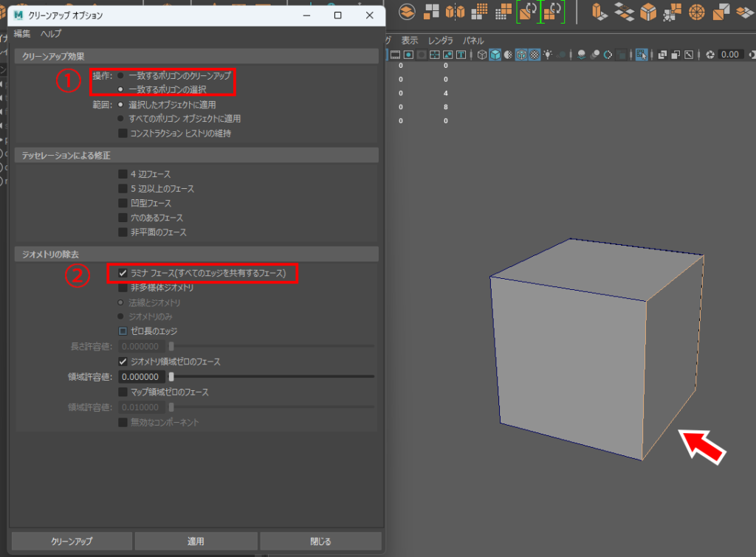Uncheck the ラミナ フェース checkbox
Screen dimensions: 756x557
123,274
